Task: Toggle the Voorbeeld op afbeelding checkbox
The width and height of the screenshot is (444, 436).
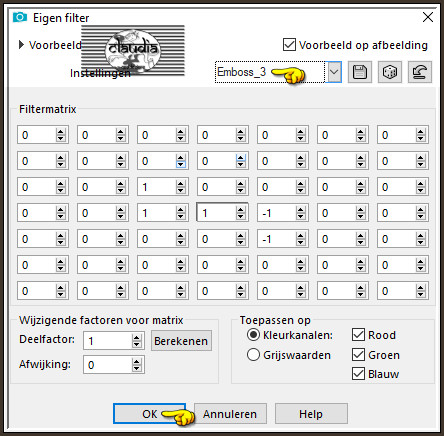Action: coord(289,45)
